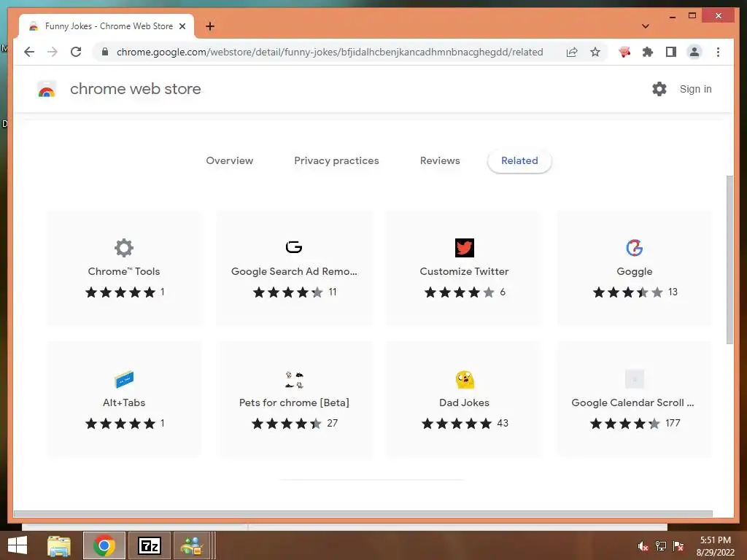Open the Customize Twitter bird icon

tap(465, 248)
